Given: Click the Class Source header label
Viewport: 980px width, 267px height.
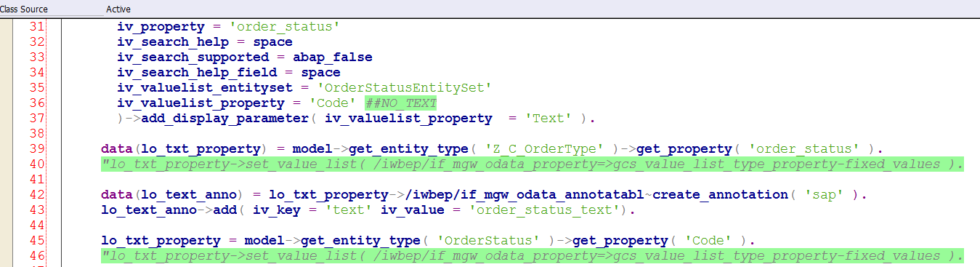Looking at the screenshot, I should 23,9.
